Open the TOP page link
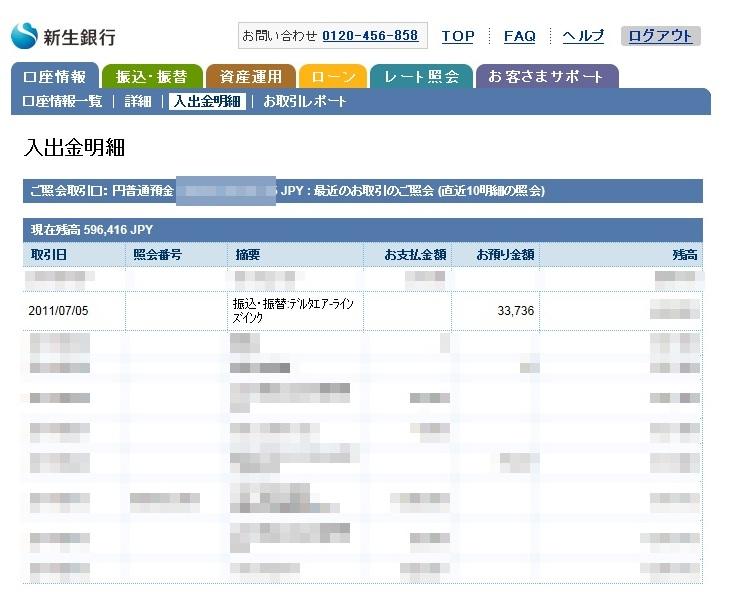 [458, 36]
